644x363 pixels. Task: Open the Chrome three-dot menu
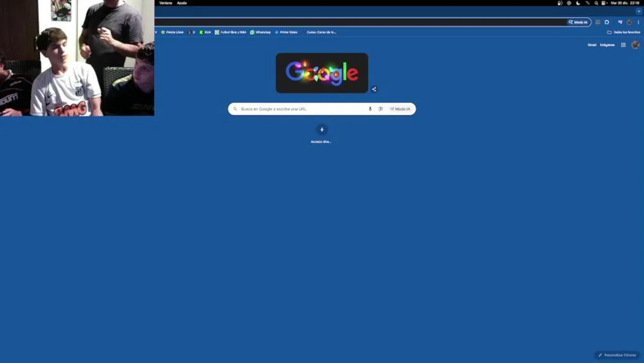coord(638,22)
